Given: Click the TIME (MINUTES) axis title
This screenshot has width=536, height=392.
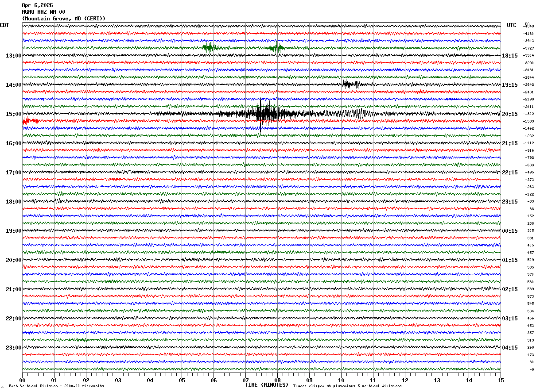Looking at the screenshot, I should click(267, 385).
